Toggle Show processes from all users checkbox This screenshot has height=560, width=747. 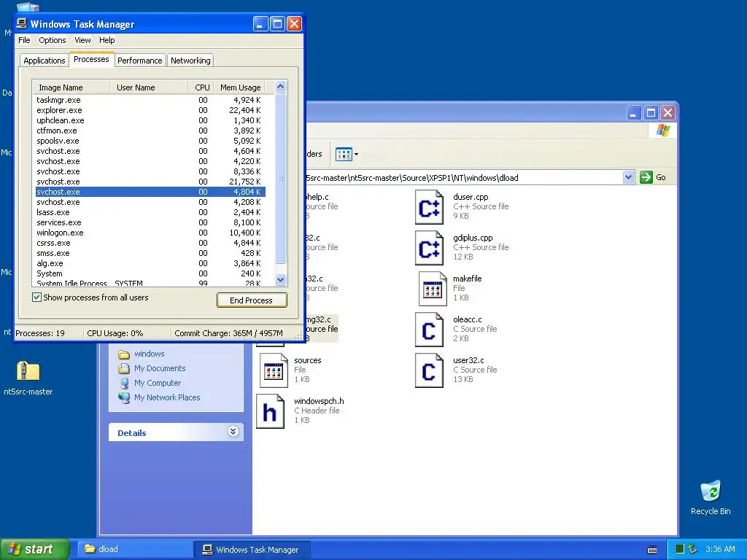point(36,297)
